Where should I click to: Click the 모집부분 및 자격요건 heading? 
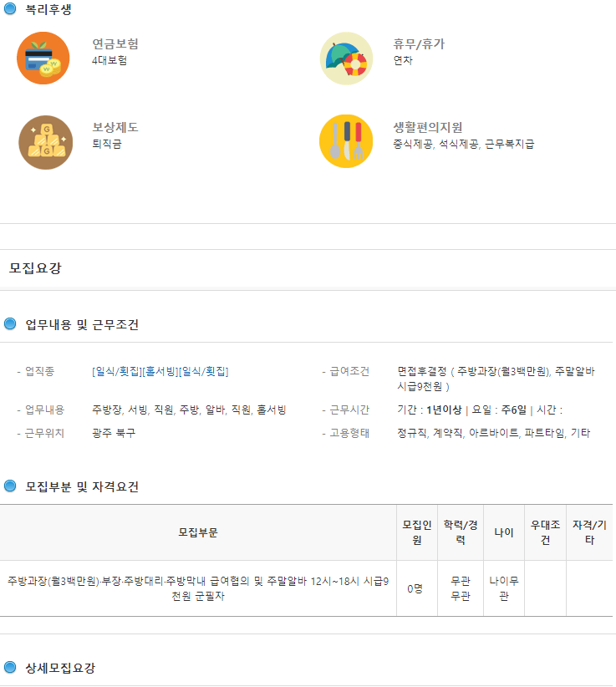(82, 486)
